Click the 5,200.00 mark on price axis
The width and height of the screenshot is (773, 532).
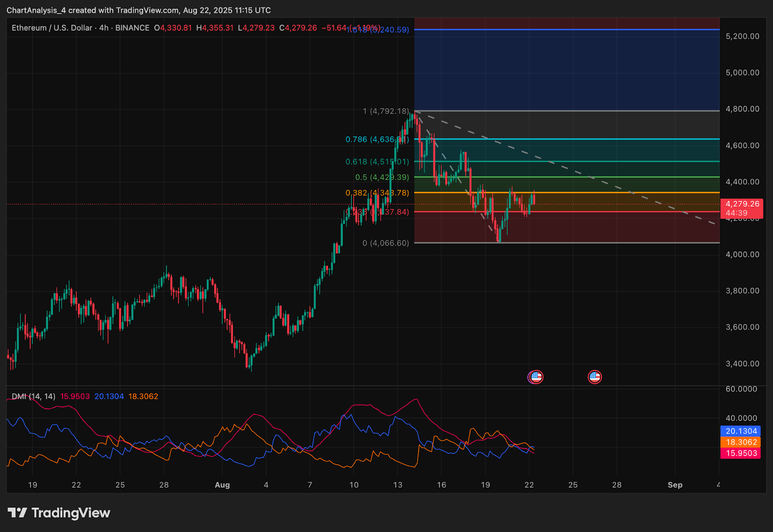(x=742, y=36)
